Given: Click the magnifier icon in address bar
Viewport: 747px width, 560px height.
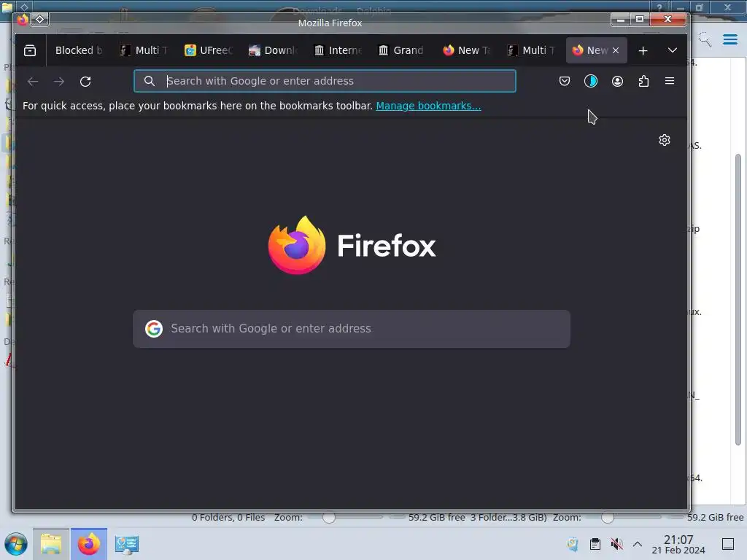Looking at the screenshot, I should (x=149, y=81).
